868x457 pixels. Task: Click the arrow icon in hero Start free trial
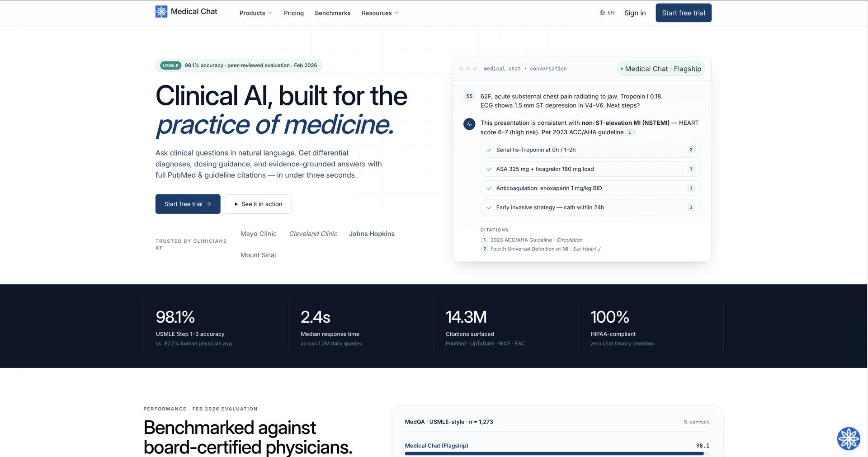point(208,204)
